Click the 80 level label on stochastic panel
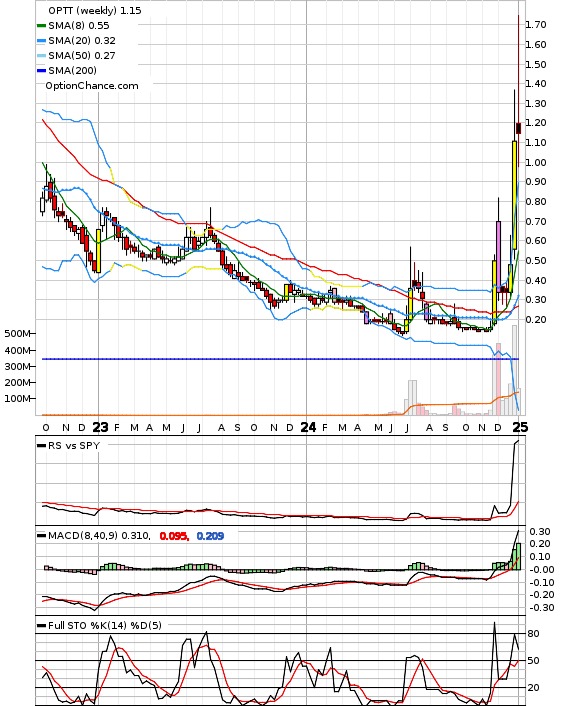The width and height of the screenshot is (566, 706). pos(534,634)
